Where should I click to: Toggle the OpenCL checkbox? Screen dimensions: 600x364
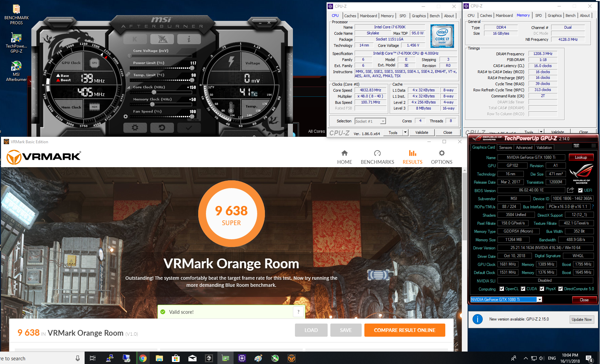click(502, 289)
